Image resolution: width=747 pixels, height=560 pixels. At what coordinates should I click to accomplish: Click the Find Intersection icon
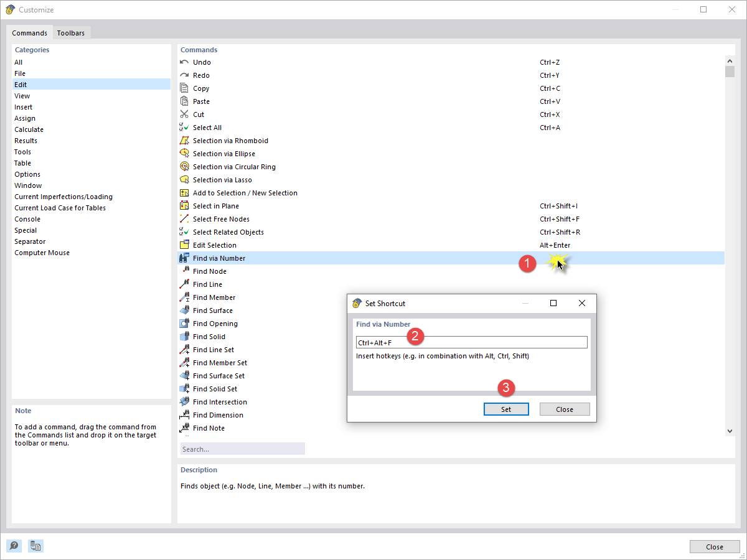(184, 401)
